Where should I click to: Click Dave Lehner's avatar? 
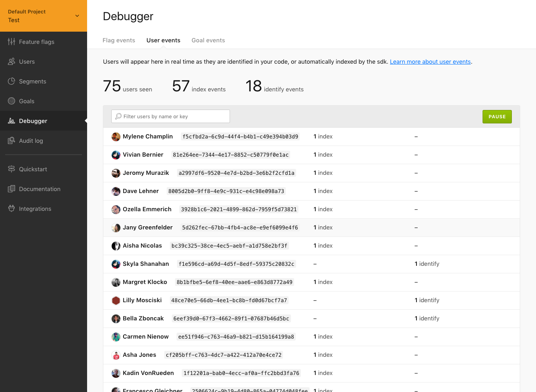[116, 191]
